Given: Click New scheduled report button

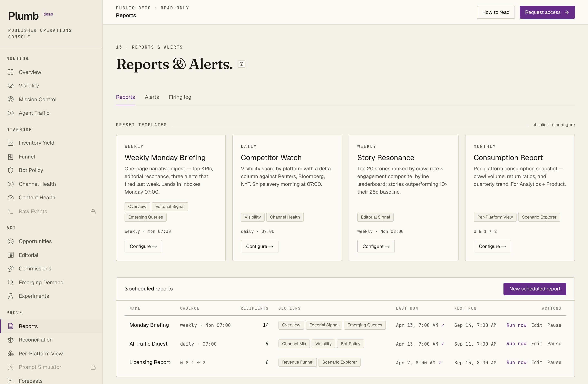Looking at the screenshot, I should [535, 289].
